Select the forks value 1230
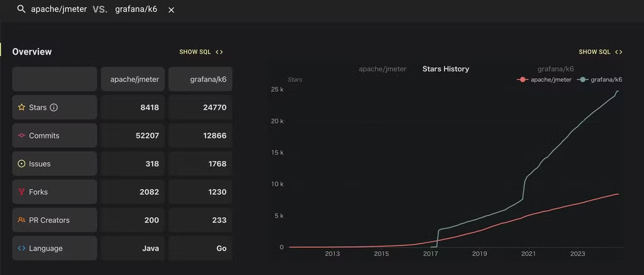The width and height of the screenshot is (644, 275). 217,192
